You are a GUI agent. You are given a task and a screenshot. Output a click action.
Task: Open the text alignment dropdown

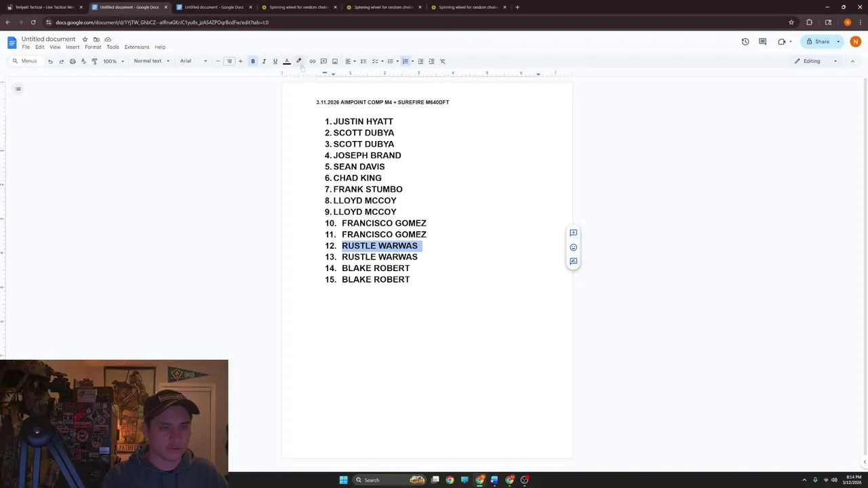click(350, 61)
